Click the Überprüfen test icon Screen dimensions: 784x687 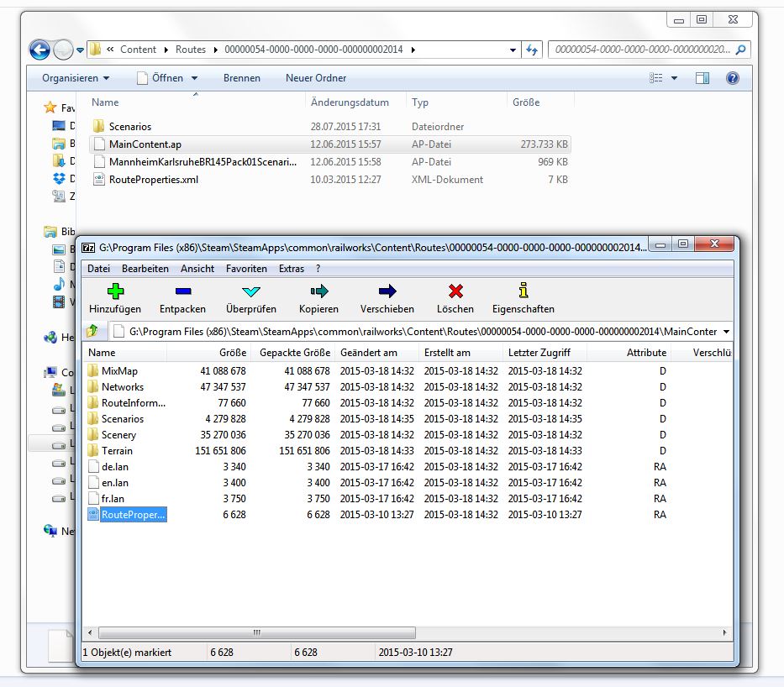[250, 291]
